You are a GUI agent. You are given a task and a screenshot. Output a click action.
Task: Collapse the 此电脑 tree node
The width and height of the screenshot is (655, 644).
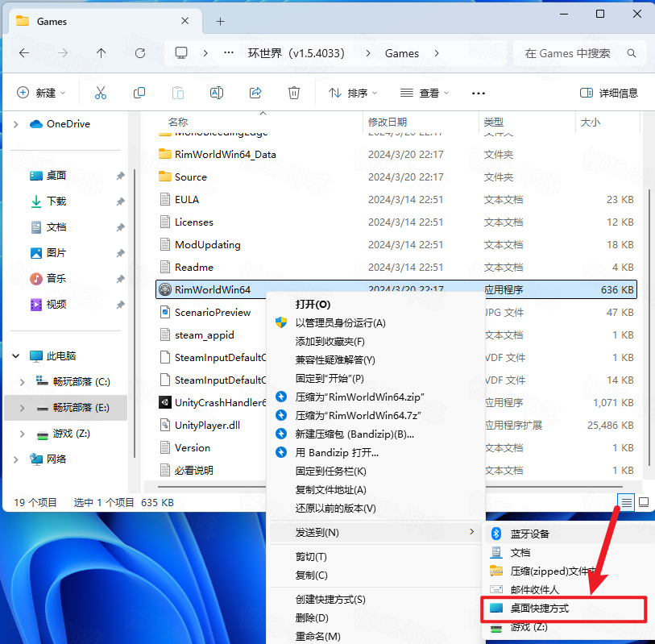(16, 356)
